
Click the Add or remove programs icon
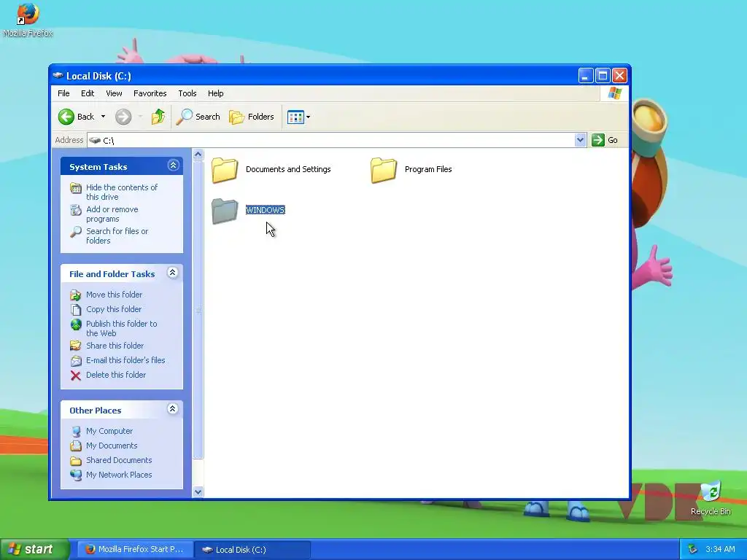(76, 210)
